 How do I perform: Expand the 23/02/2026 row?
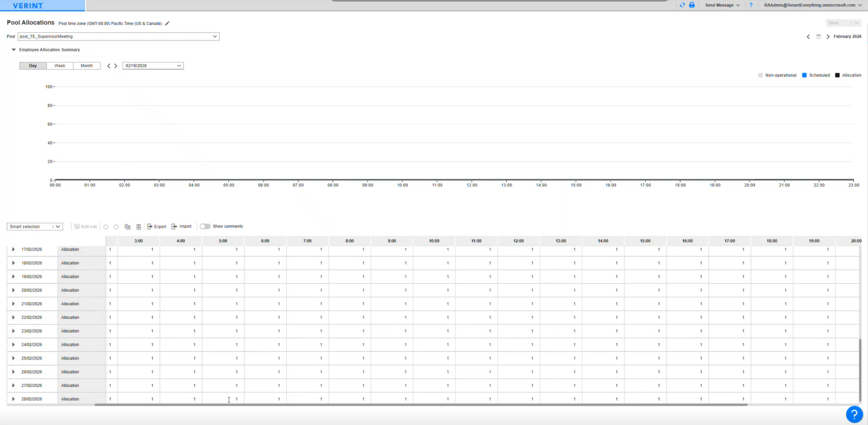14,331
